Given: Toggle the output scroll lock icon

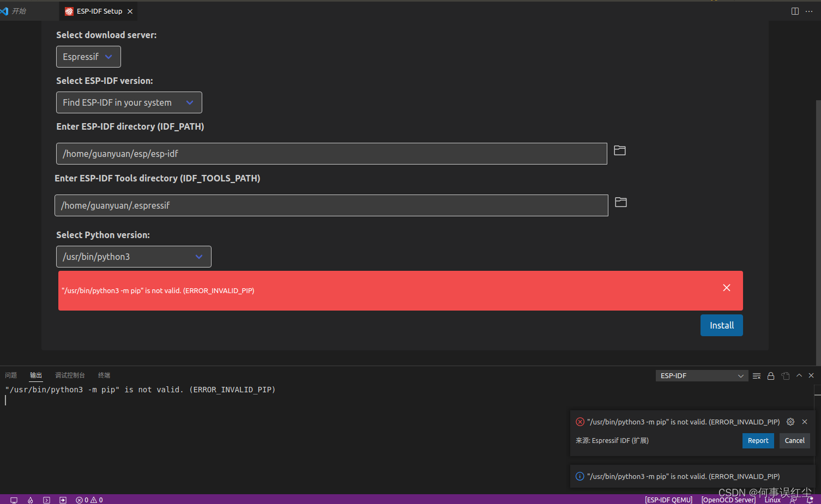Looking at the screenshot, I should point(771,376).
